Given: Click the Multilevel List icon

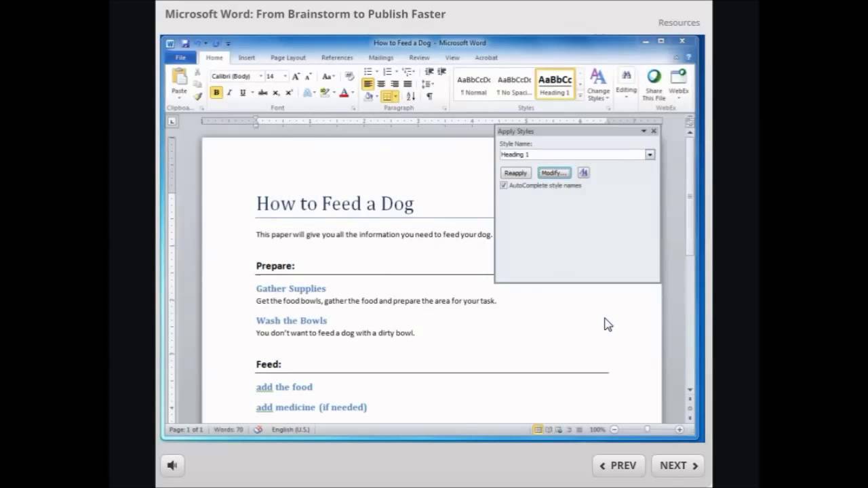Looking at the screenshot, I should point(407,72).
